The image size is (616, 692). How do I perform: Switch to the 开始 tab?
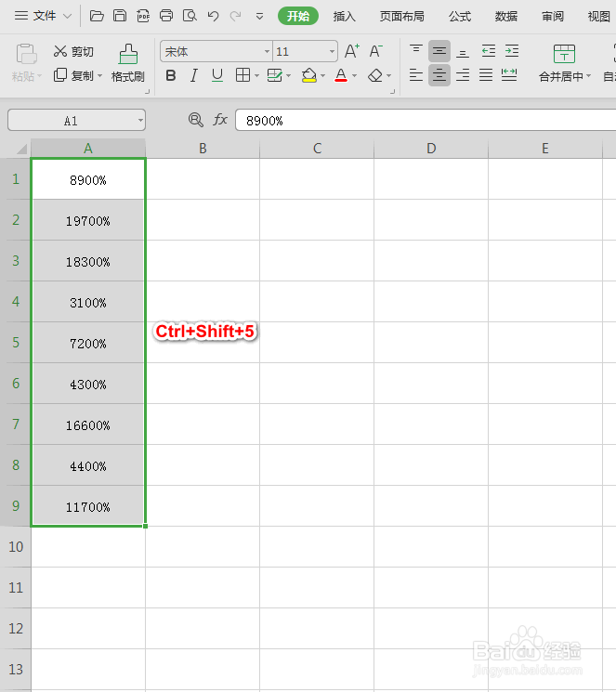click(298, 17)
